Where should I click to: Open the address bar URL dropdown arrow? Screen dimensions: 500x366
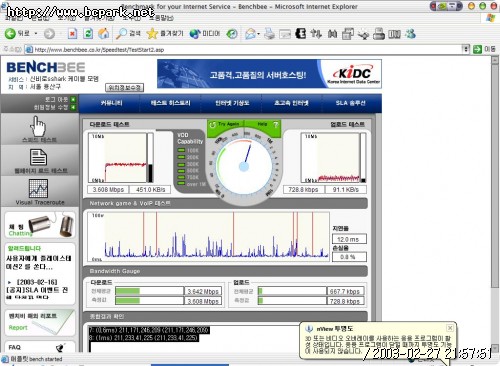(466, 49)
